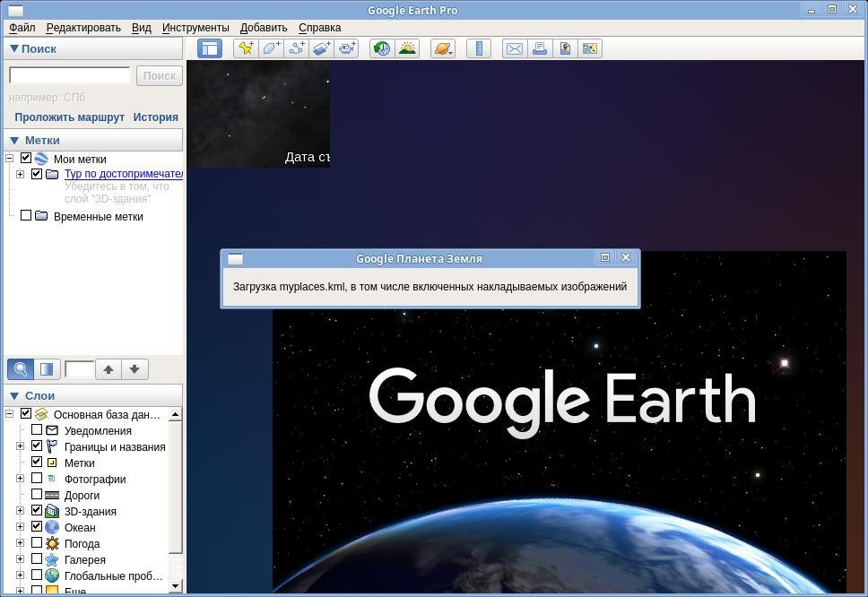Enable the Фотографии layer checkbox
868x597 pixels.
pos(37,478)
